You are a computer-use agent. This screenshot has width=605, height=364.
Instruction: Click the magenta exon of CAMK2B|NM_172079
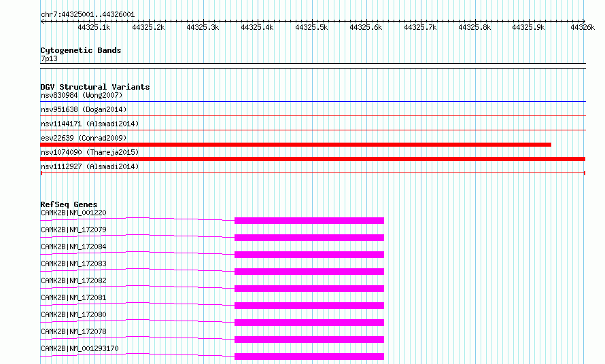pos(309,238)
